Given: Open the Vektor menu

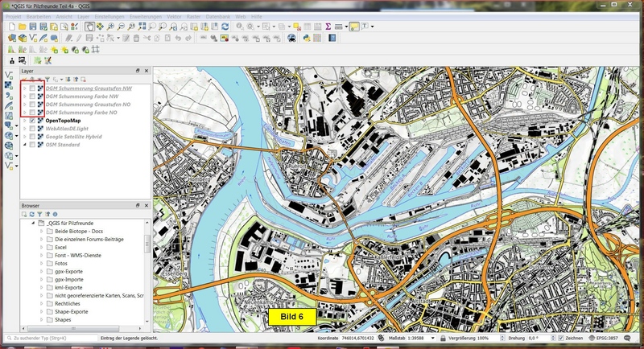Looking at the screenshot, I should coord(174,15).
